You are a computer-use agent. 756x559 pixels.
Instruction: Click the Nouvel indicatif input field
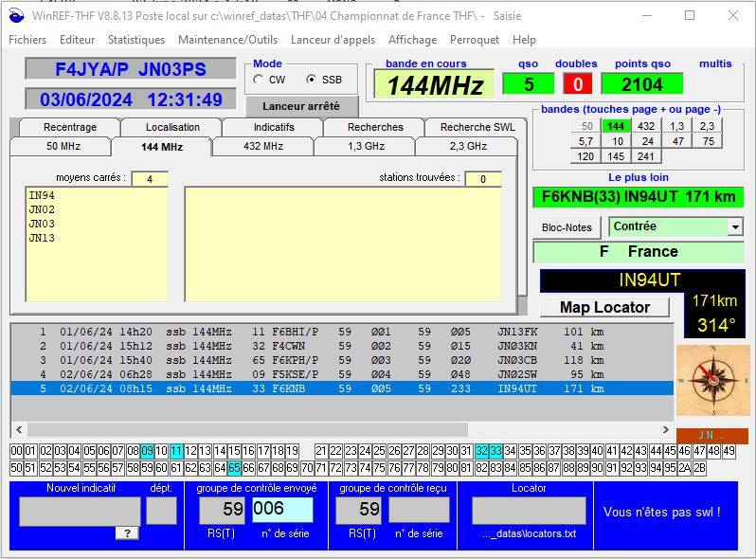pyautogui.click(x=80, y=511)
